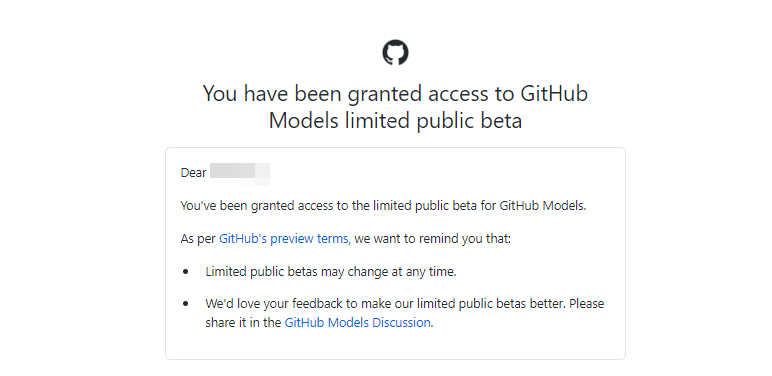
Task: Click the word 'Please' in second bullet
Action: pos(587,304)
